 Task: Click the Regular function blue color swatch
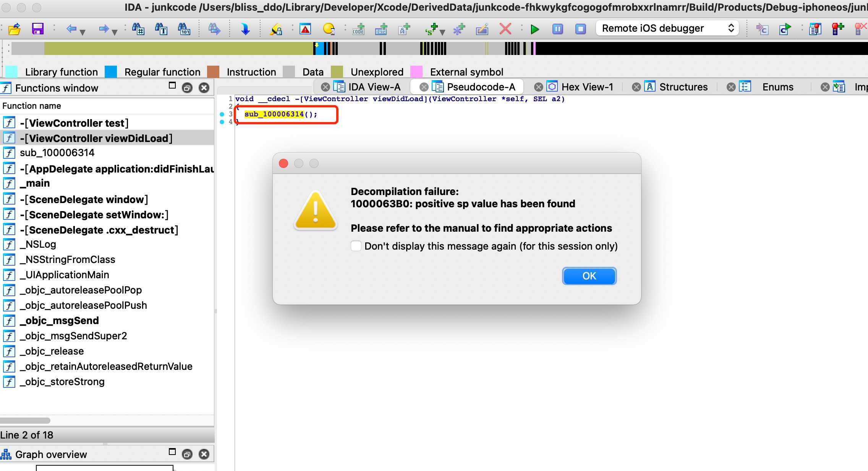[111, 72]
